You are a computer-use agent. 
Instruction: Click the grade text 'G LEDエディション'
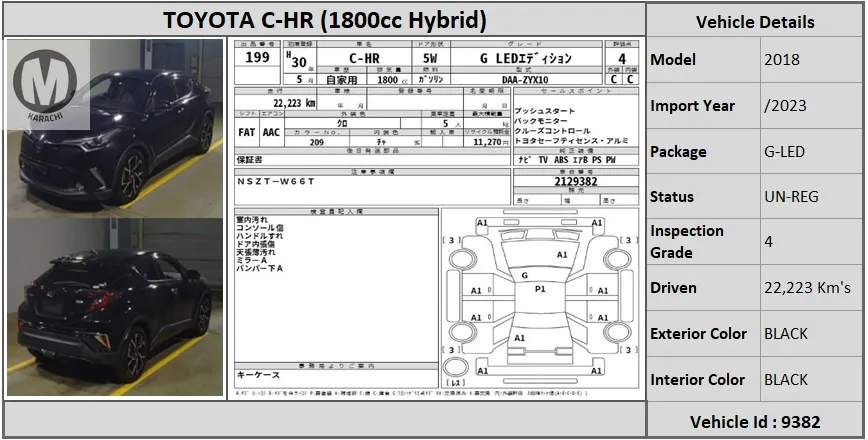tap(525, 58)
